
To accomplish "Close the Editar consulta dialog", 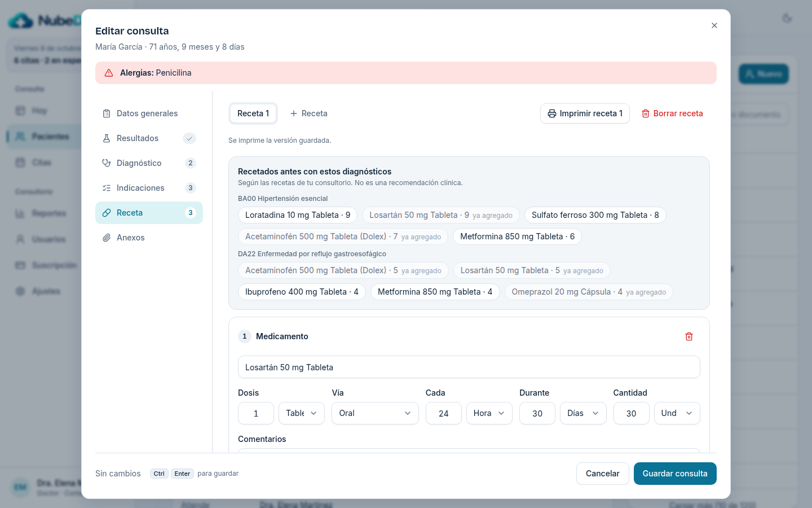I will [714, 25].
